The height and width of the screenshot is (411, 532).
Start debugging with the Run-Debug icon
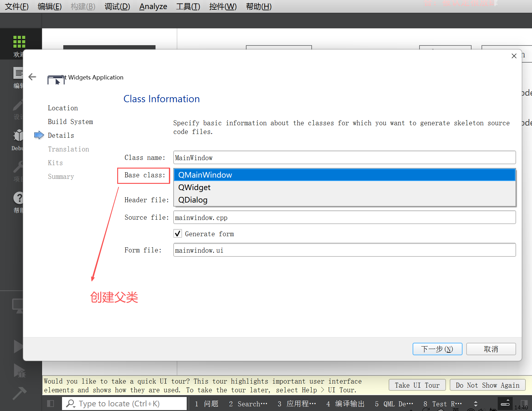click(x=19, y=370)
